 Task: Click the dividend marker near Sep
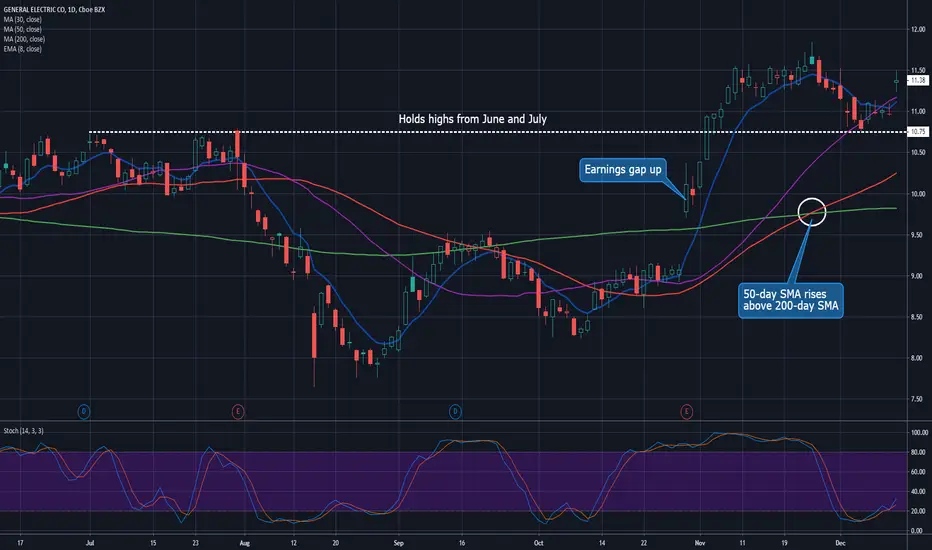[455, 411]
